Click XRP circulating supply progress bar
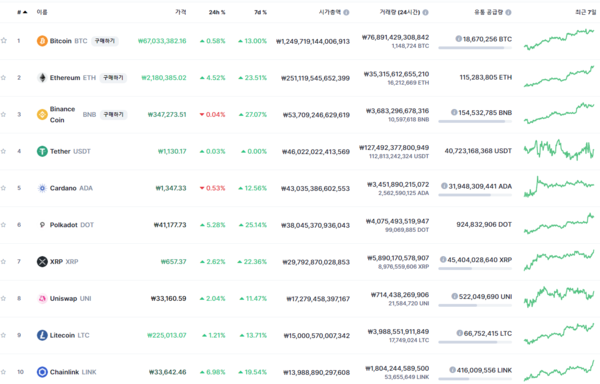The height and width of the screenshot is (384, 600). (x=475, y=268)
